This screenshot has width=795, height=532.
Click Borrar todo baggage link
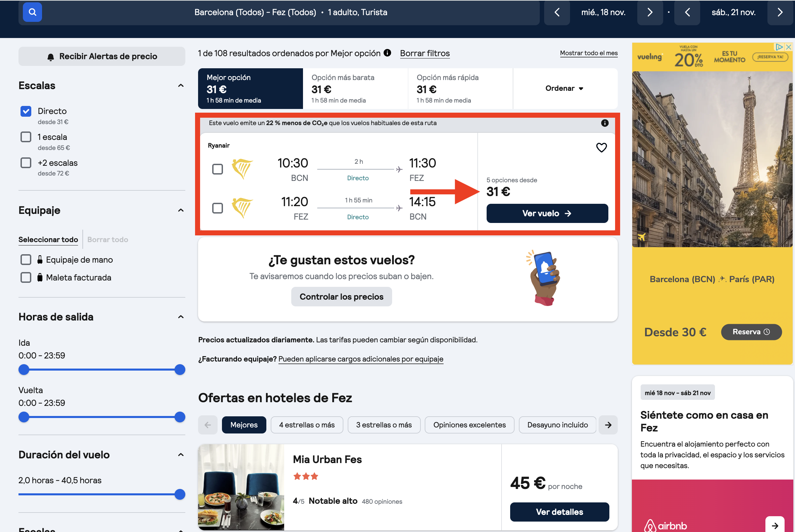click(x=108, y=239)
